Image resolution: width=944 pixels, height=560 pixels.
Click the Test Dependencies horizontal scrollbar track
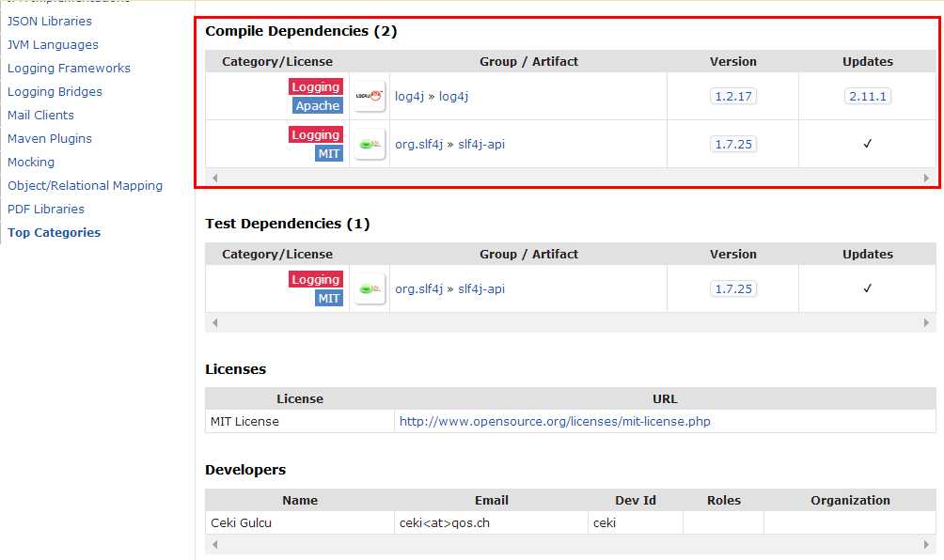click(x=570, y=323)
